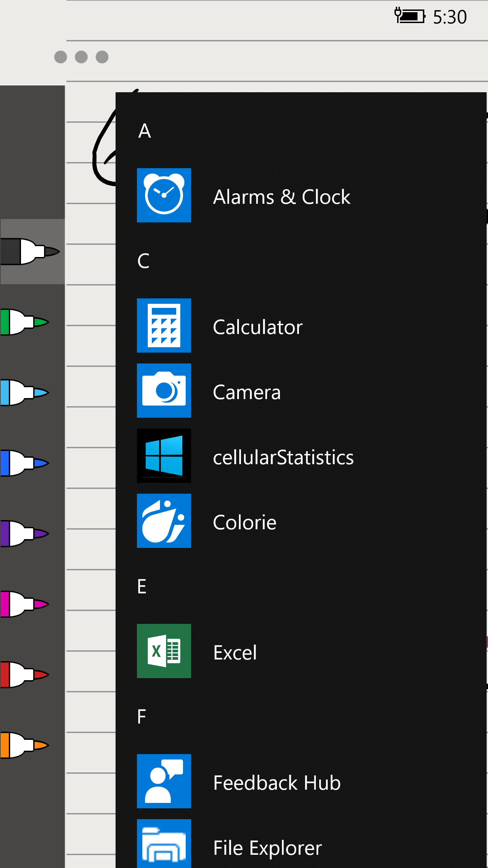Tap the letter C group header
Viewport: 488px width, 868px height.
pos(143,261)
